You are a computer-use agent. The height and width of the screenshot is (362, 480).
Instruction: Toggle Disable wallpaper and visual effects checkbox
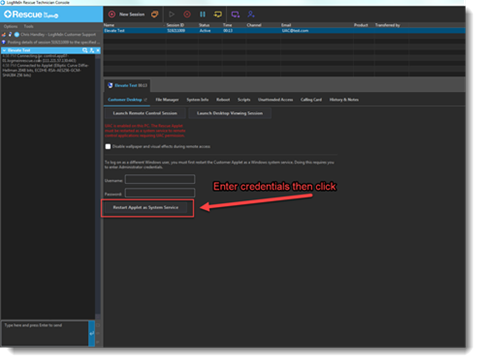pyautogui.click(x=108, y=147)
